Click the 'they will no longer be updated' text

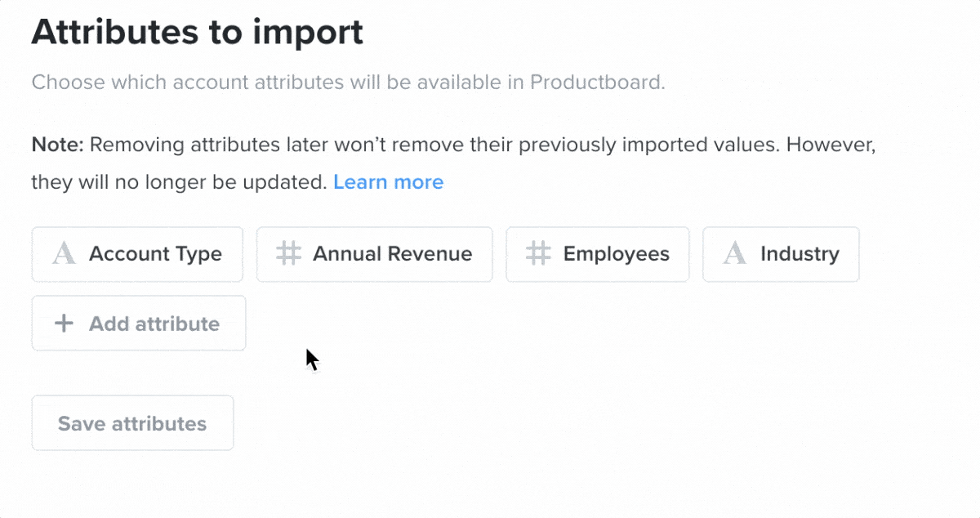pyautogui.click(x=179, y=182)
